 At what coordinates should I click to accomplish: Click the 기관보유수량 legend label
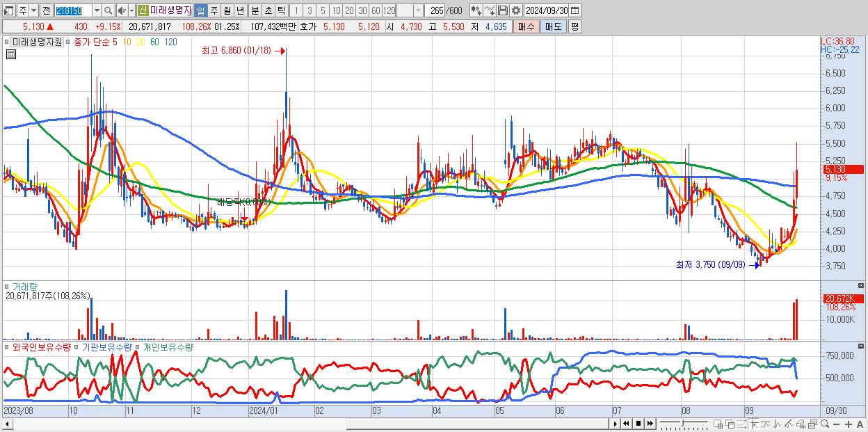pos(107,347)
